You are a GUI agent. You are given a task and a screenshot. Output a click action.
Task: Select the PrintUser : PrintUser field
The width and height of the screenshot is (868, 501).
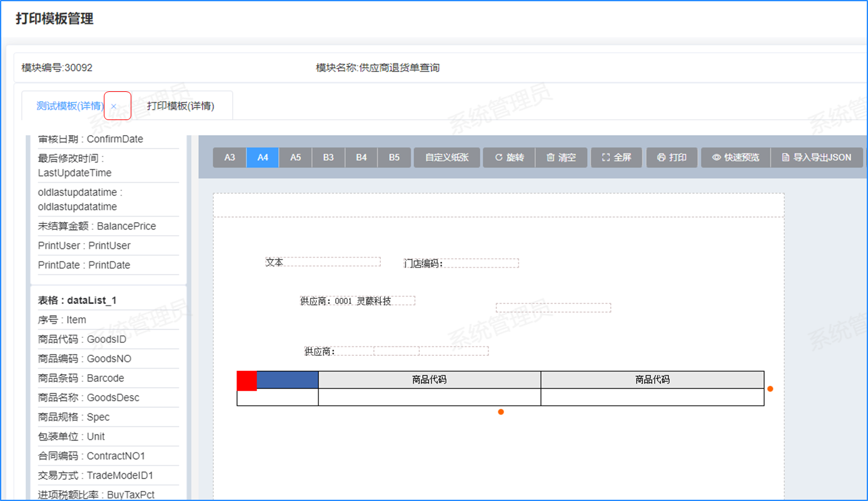tap(108, 246)
